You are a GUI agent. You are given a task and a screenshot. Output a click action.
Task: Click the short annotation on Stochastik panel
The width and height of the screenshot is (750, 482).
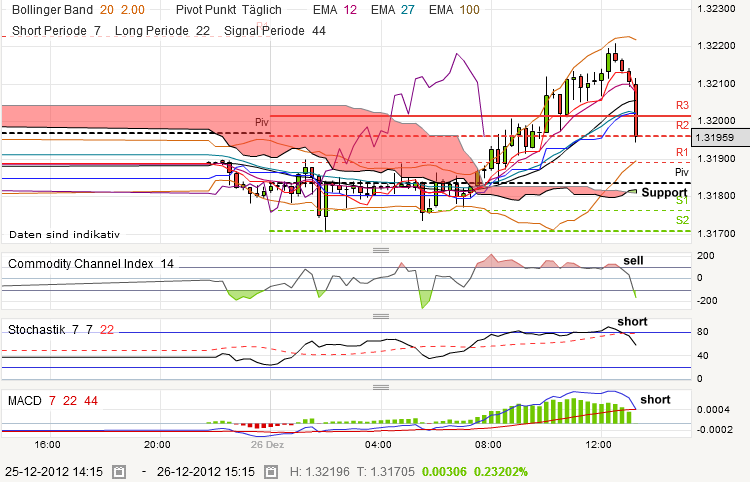(x=632, y=321)
